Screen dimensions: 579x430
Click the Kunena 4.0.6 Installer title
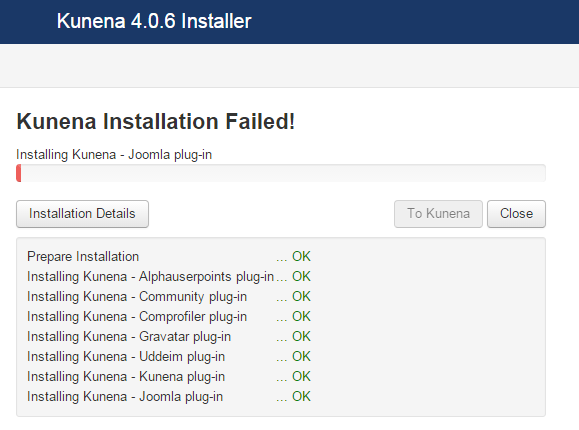tap(154, 21)
